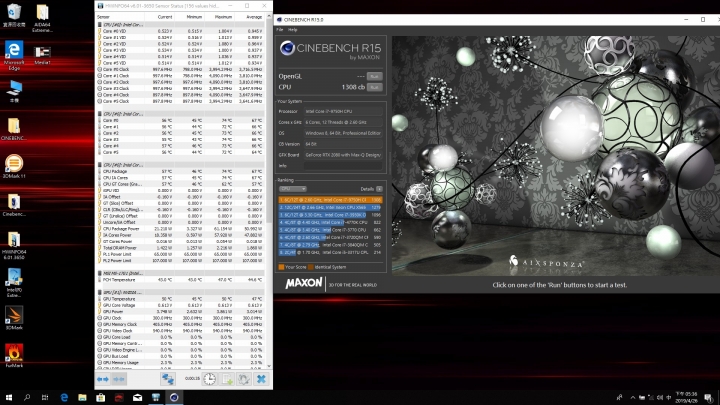Reset HWiNFO min/max with clock icon

(x=209, y=379)
